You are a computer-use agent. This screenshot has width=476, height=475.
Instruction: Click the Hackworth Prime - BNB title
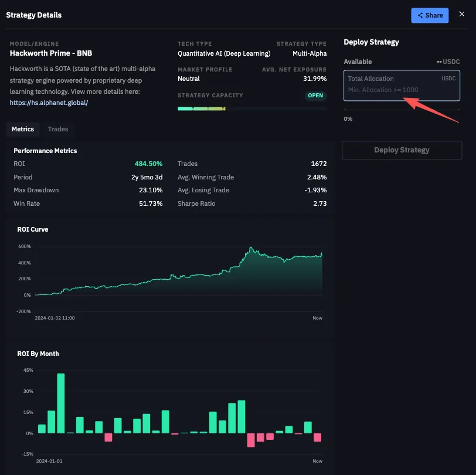click(x=51, y=53)
